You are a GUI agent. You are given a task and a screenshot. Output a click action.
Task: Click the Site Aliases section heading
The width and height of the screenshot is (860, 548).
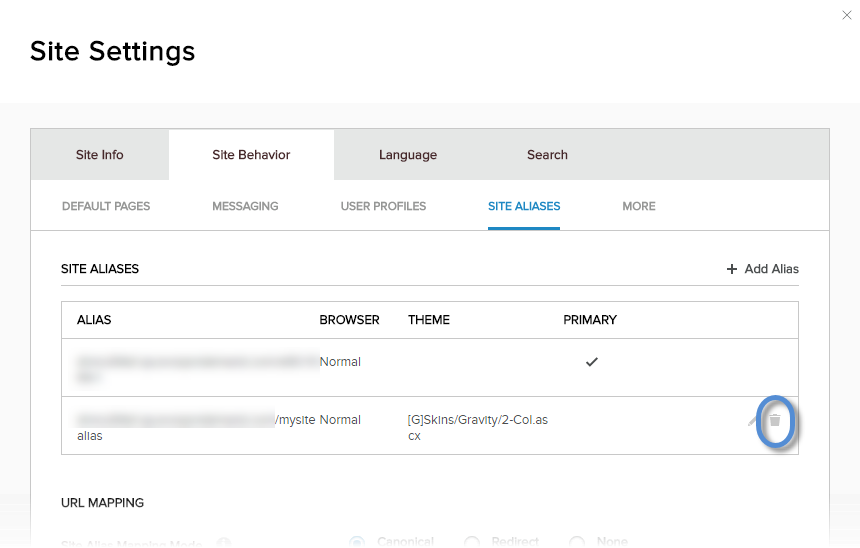point(100,269)
